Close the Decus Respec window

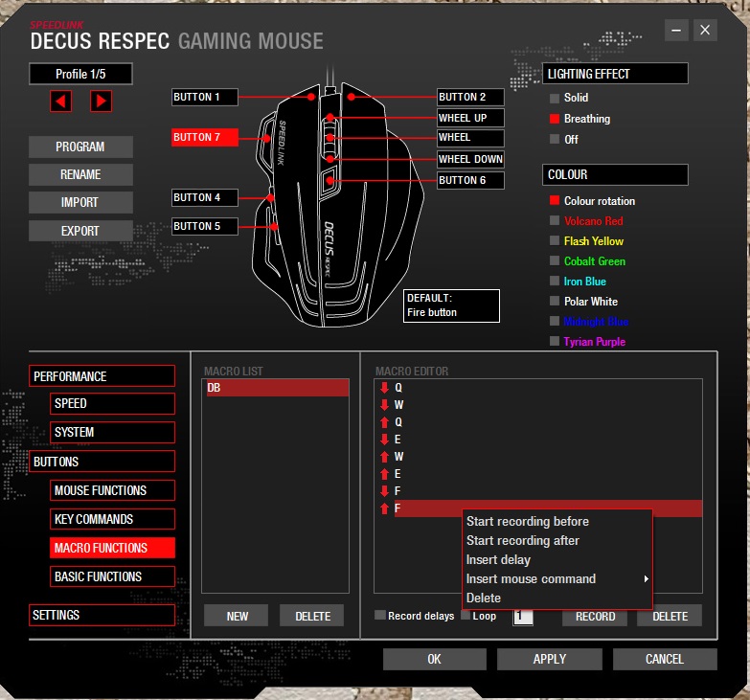pos(705,30)
